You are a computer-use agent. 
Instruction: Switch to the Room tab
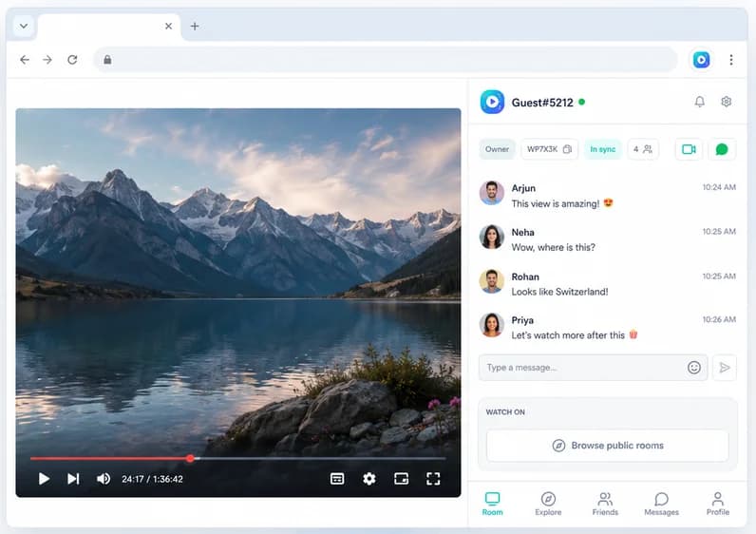[492, 504]
